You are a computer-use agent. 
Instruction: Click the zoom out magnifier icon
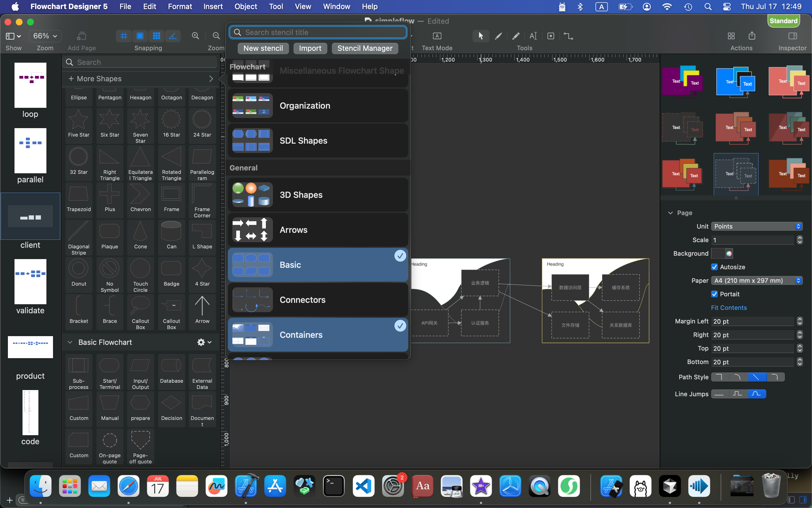point(217,36)
